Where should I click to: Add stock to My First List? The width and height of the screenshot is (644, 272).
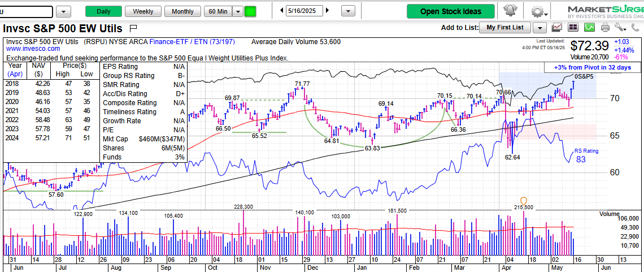tap(505, 28)
